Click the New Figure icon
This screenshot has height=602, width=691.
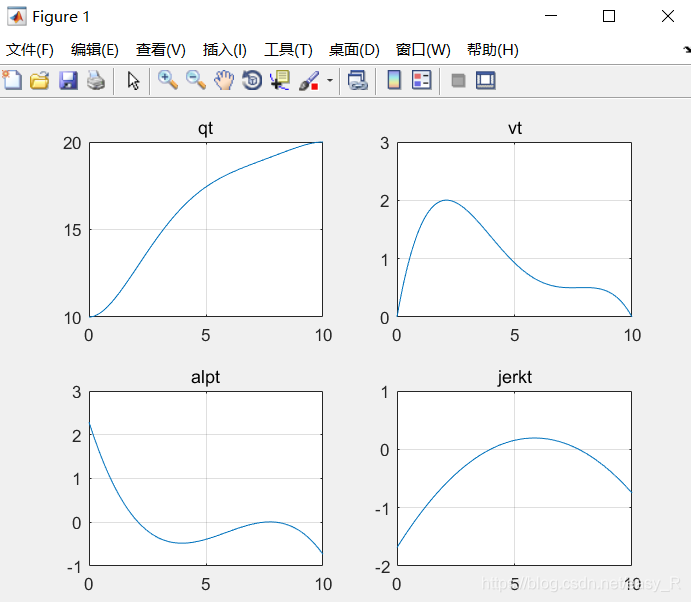(12, 81)
